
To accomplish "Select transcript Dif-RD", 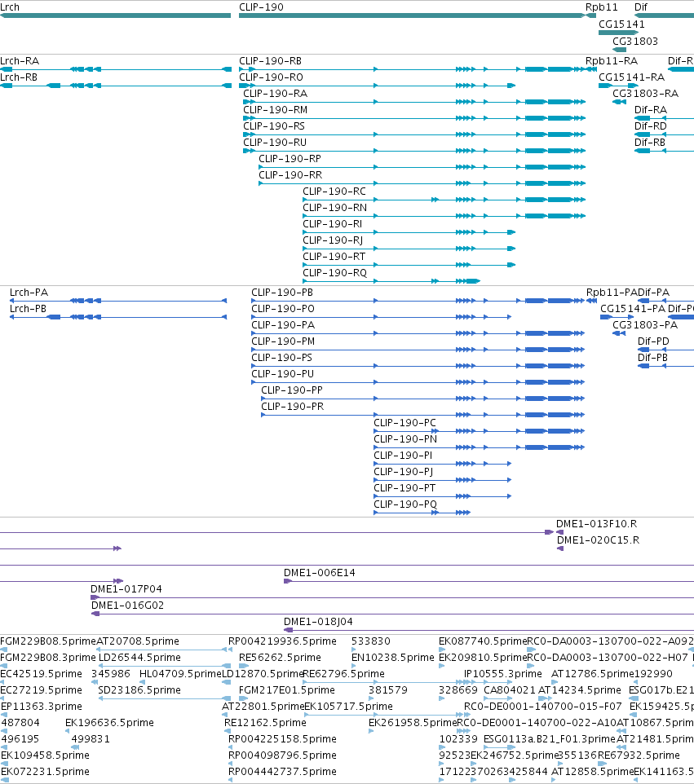I will click(x=651, y=126).
